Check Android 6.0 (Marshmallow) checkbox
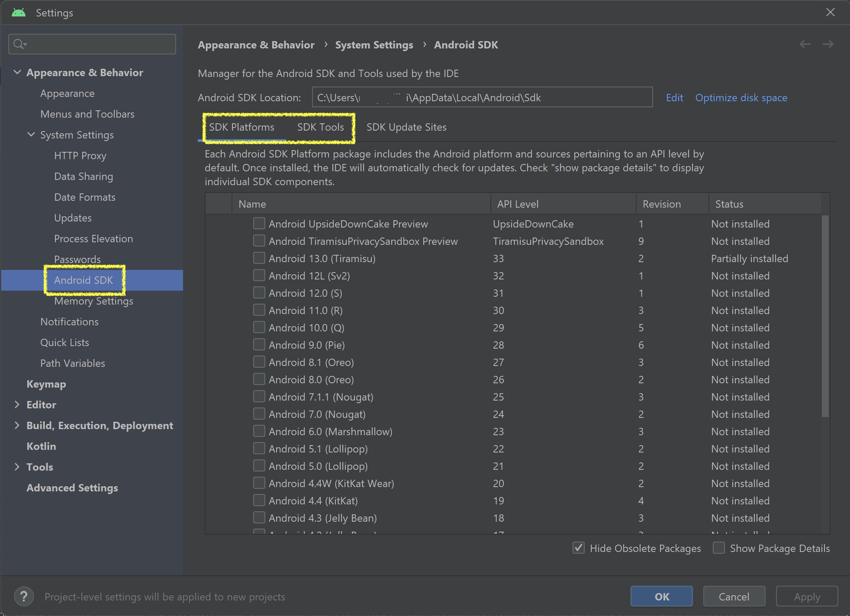850x616 pixels. click(x=259, y=431)
